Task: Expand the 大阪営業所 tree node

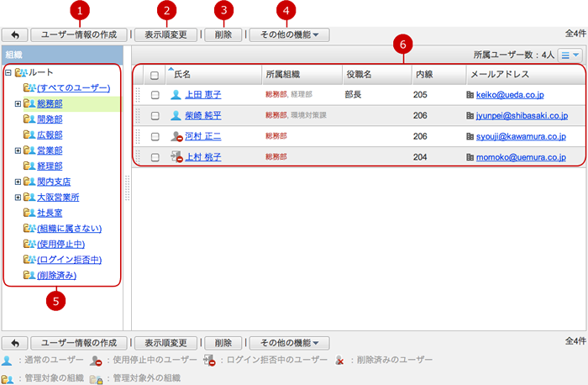Action: (18, 198)
